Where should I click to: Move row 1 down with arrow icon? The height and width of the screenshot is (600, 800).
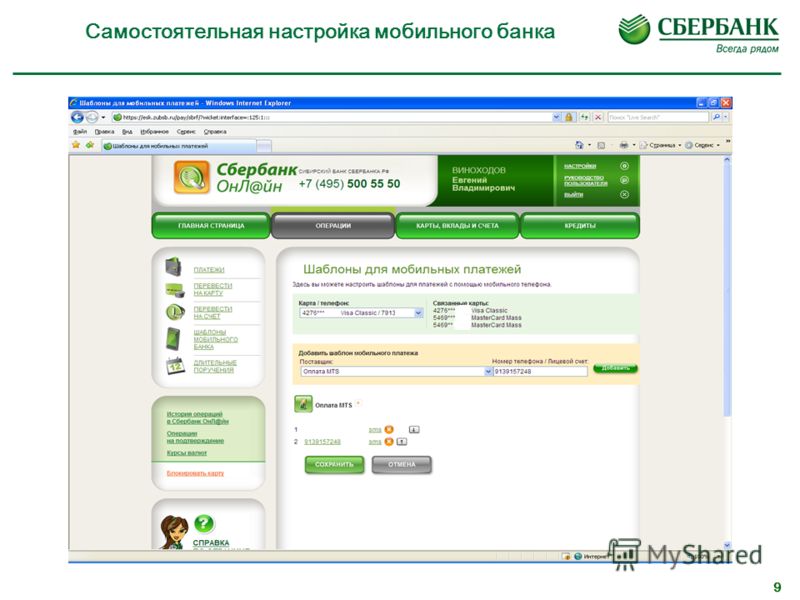coord(414,430)
